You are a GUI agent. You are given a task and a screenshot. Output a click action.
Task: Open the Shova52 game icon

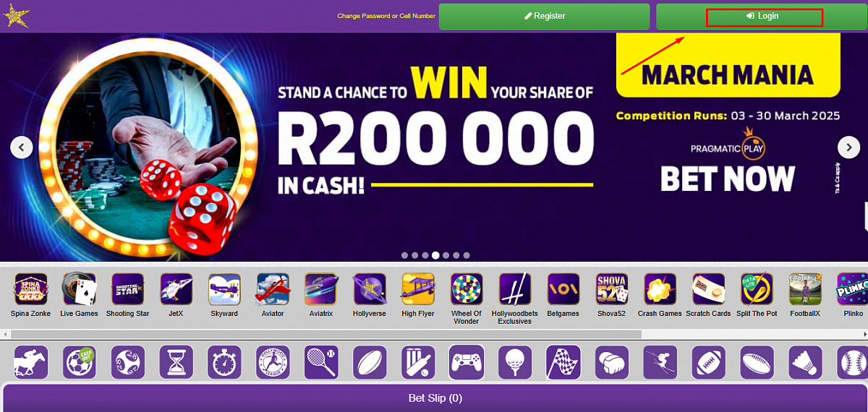point(612,289)
